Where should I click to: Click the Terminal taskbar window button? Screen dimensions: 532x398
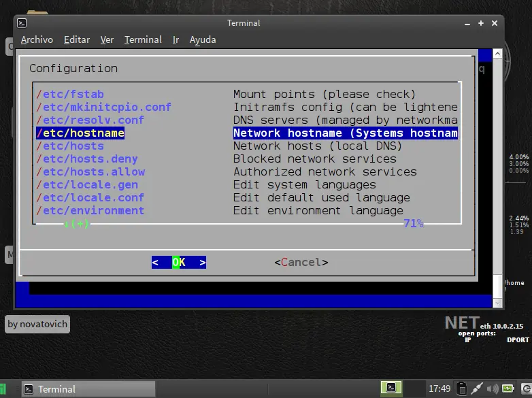[88, 389]
